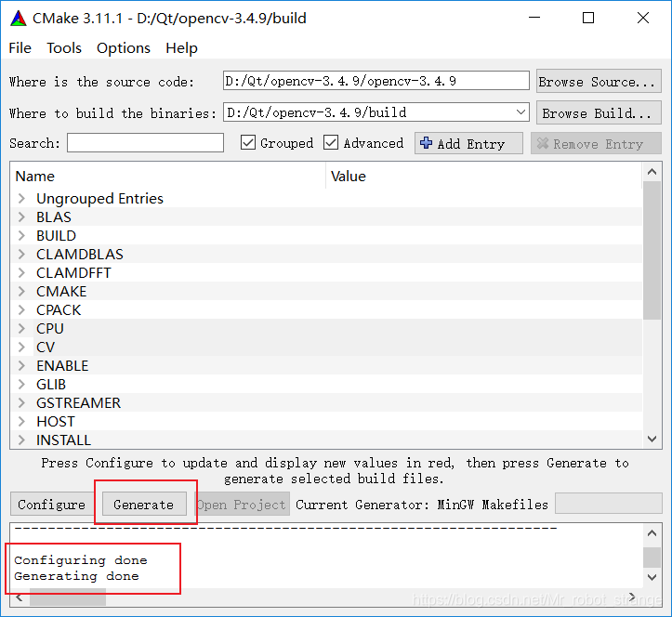The width and height of the screenshot is (672, 617).
Task: Click Browse Build button
Action: click(x=599, y=112)
